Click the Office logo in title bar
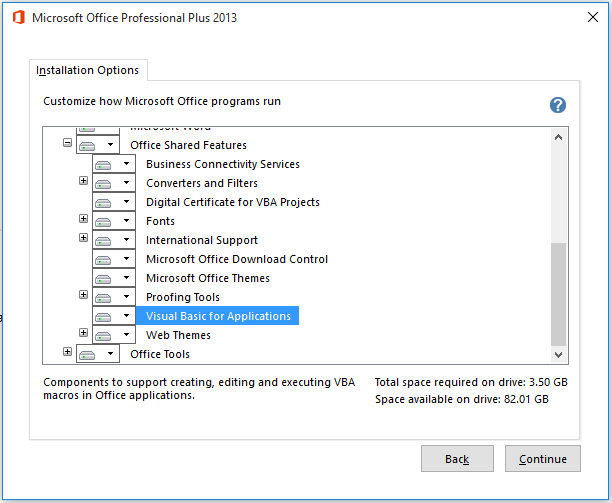612x503 pixels. point(18,18)
